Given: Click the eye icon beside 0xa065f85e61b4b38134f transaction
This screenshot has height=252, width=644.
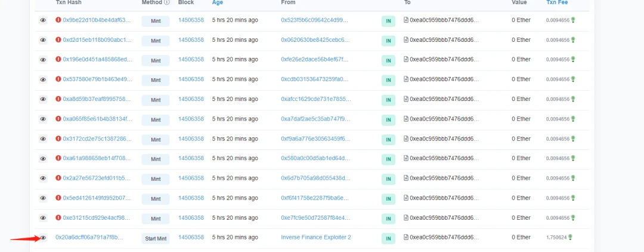Looking at the screenshot, I should (x=43, y=119).
